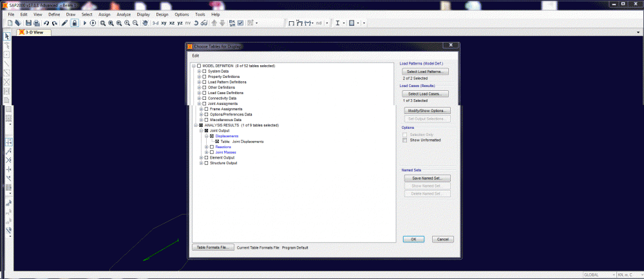Click OK in Choose Tables dialog

click(x=413, y=239)
